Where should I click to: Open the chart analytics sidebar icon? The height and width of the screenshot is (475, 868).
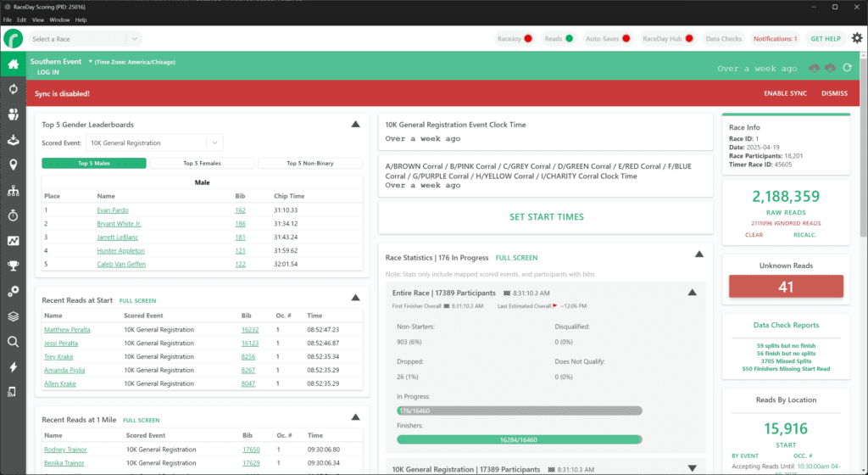click(13, 241)
